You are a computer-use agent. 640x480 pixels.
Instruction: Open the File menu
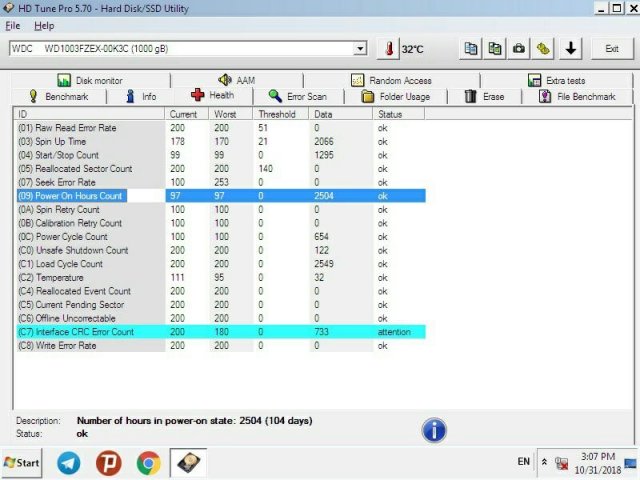coord(13,25)
